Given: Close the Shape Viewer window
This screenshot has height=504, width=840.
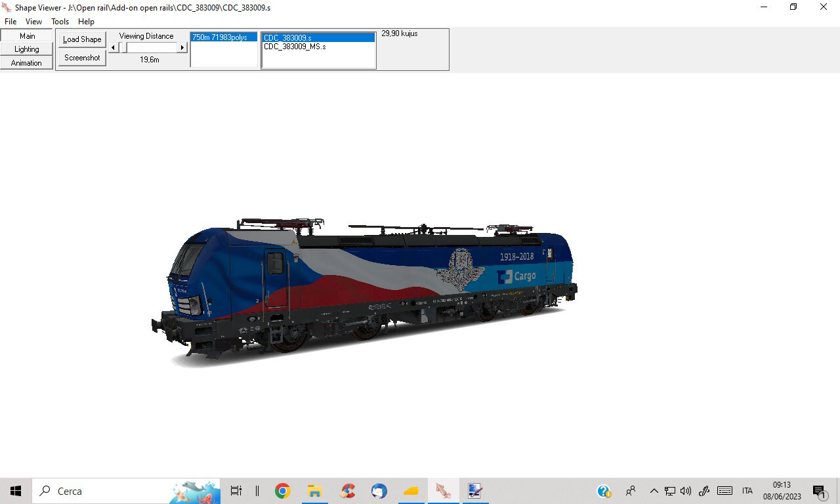Looking at the screenshot, I should [x=824, y=7].
